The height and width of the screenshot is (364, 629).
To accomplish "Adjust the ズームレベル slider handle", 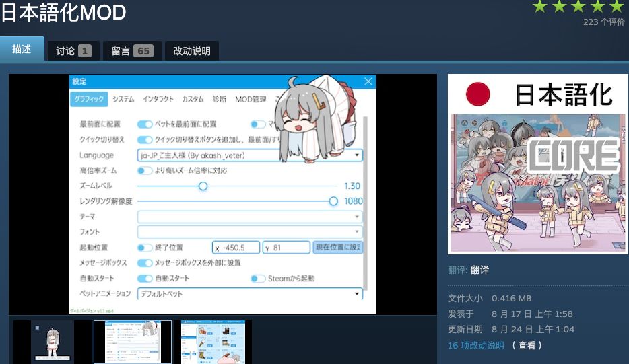I will tap(203, 186).
